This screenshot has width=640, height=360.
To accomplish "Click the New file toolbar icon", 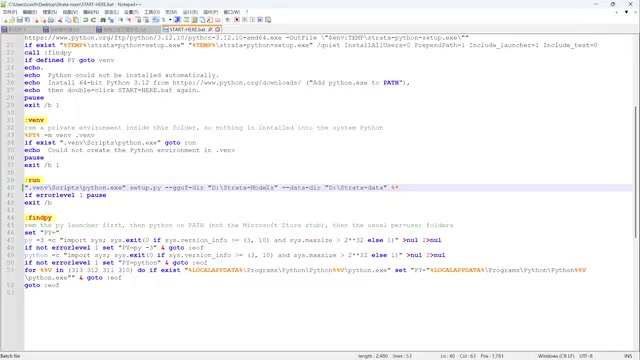I will tap(5, 20).
